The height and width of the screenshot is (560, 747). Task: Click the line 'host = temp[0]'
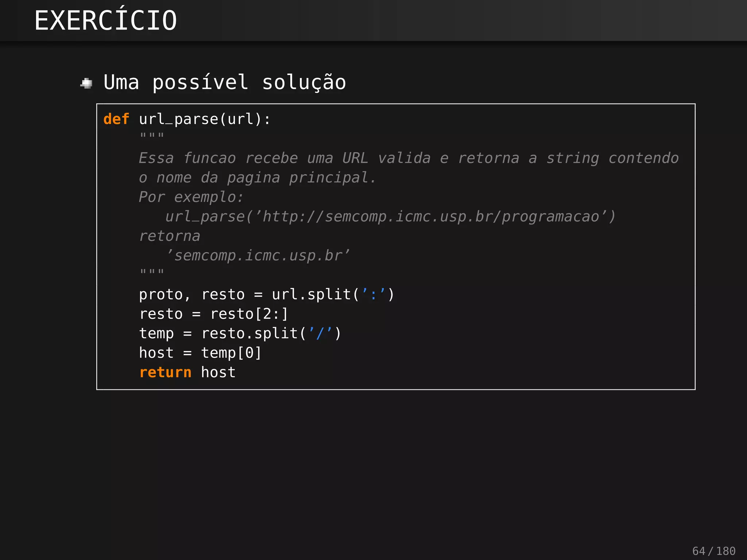coord(200,353)
